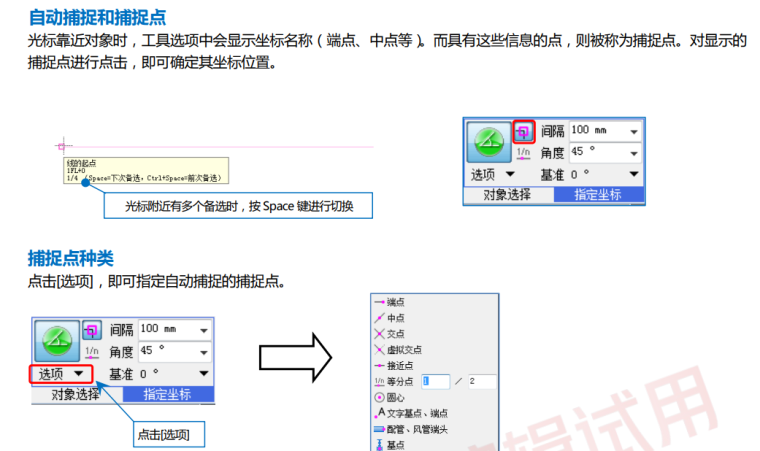The height and width of the screenshot is (451, 760).
Task: Switch to 对象选择 tab in upper panel
Action: coord(507,195)
